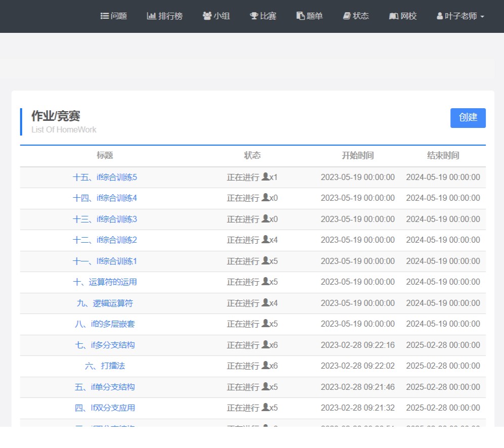Click the 开始时间 column header

tap(358, 156)
